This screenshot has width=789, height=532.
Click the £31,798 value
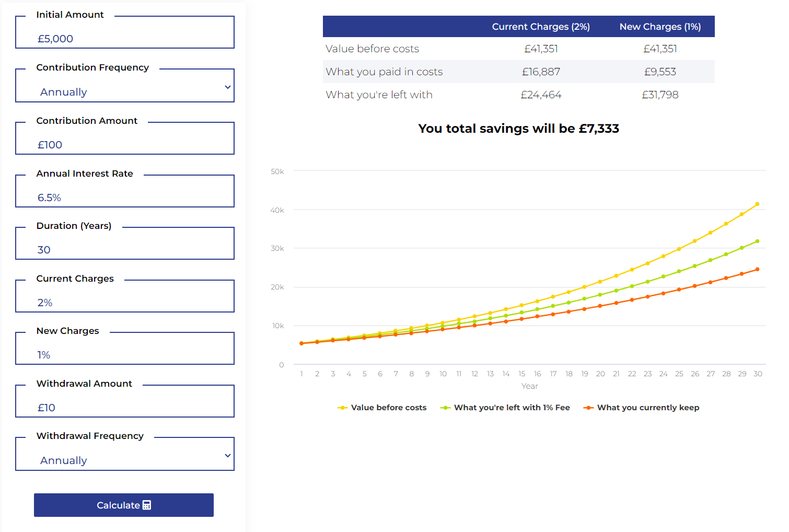pos(660,95)
